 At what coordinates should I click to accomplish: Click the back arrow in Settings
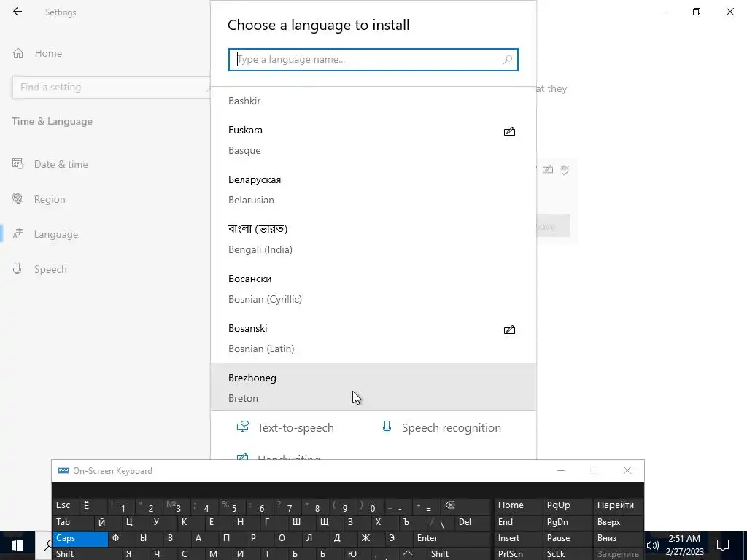18,12
